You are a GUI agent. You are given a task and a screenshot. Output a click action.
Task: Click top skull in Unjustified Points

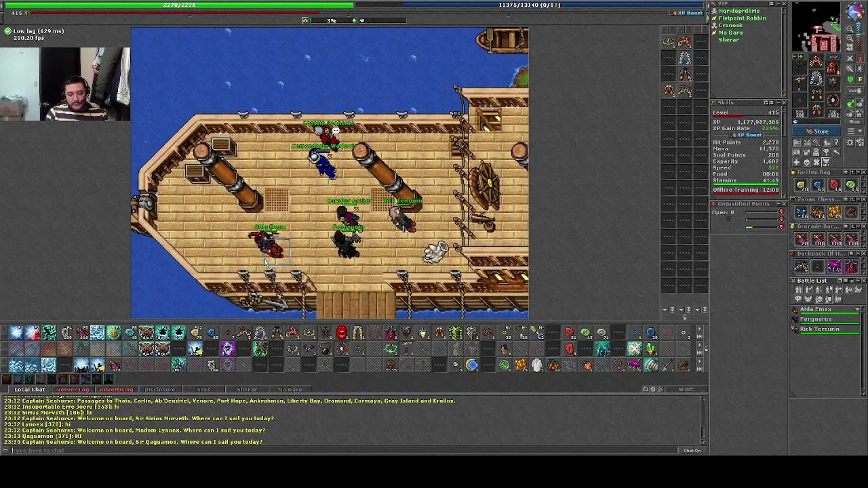click(783, 212)
